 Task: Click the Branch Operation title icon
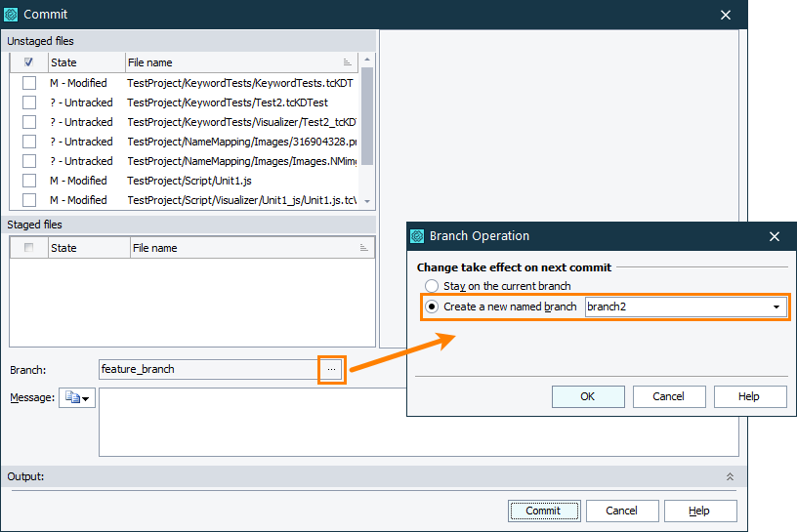tap(417, 236)
